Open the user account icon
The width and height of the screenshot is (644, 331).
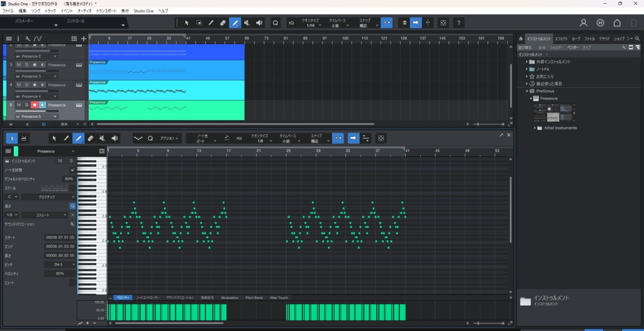click(583, 23)
